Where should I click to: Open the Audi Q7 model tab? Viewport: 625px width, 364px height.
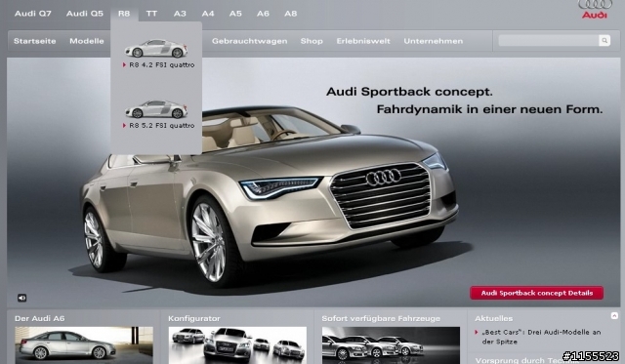pyautogui.click(x=33, y=14)
